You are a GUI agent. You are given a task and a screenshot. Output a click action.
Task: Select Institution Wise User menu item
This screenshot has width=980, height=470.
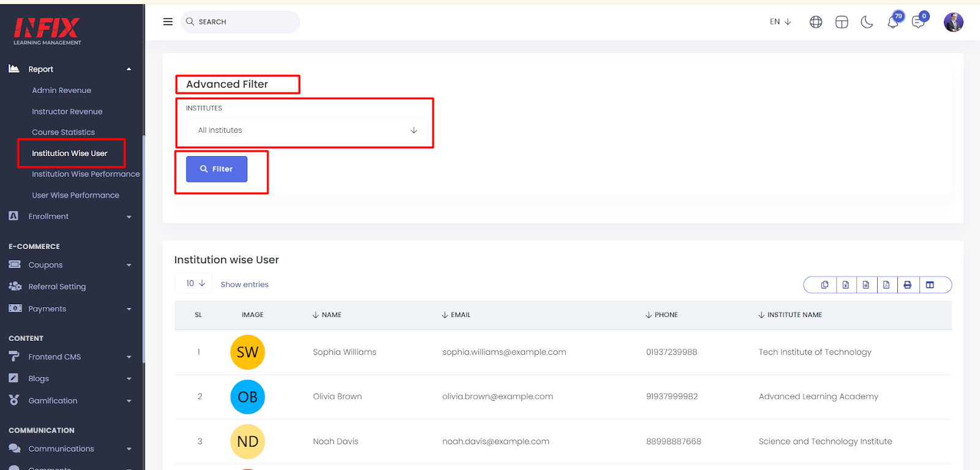point(69,153)
